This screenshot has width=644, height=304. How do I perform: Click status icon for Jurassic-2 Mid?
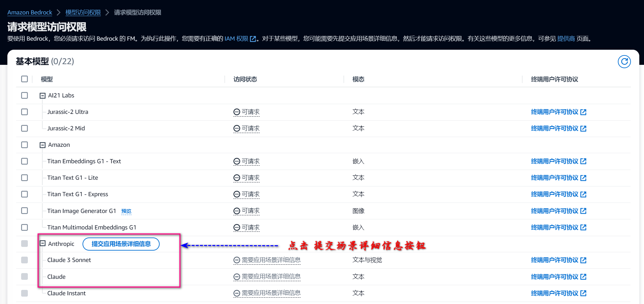(237, 128)
